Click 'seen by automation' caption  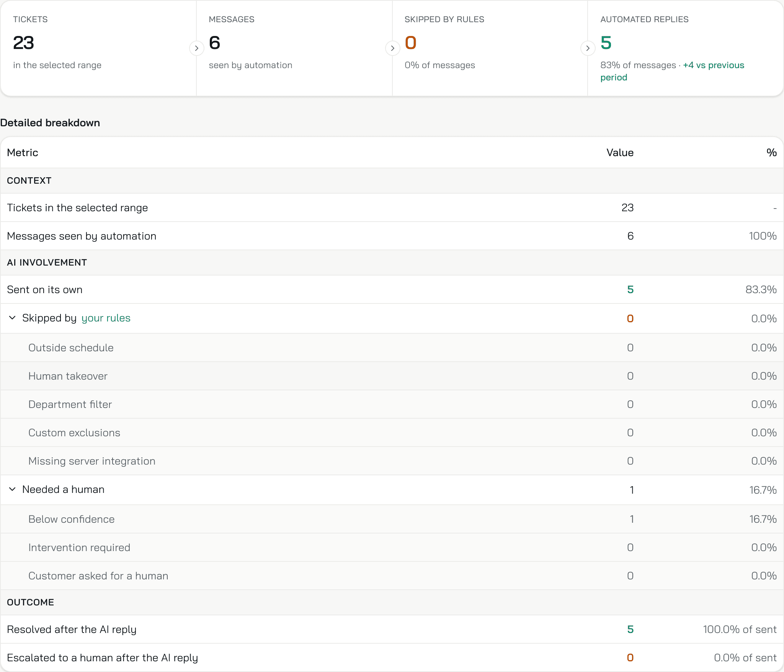coord(251,65)
